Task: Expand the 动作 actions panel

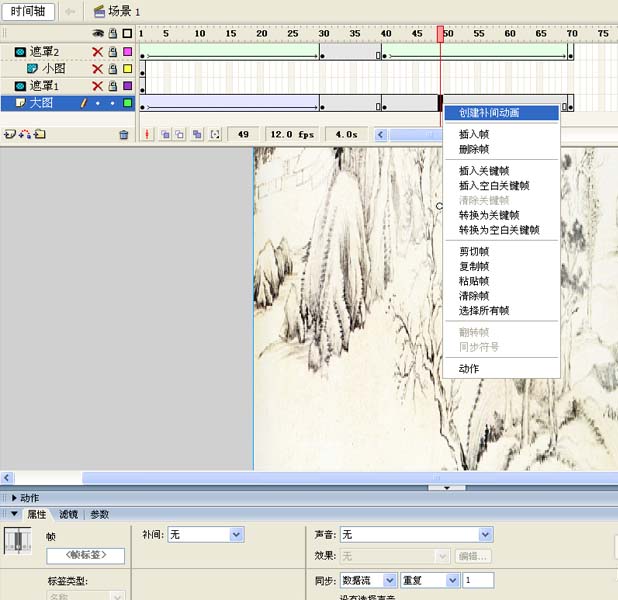Action: click(14, 498)
